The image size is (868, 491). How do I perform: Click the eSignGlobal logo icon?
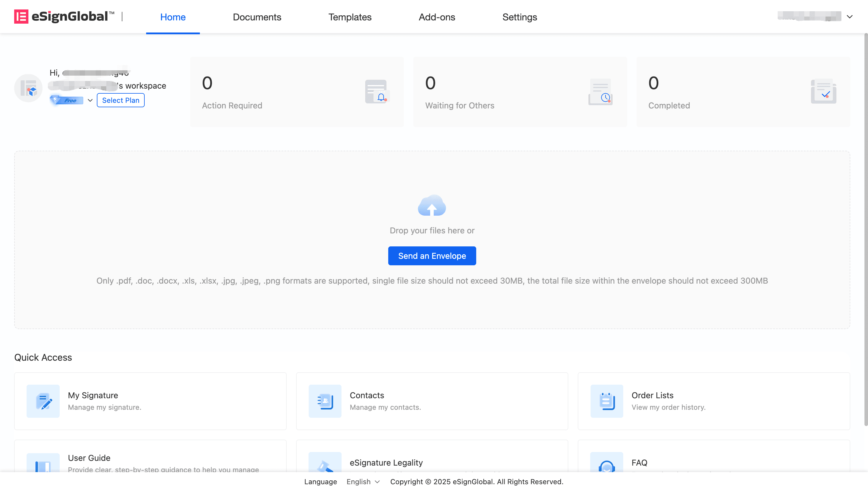21,17
